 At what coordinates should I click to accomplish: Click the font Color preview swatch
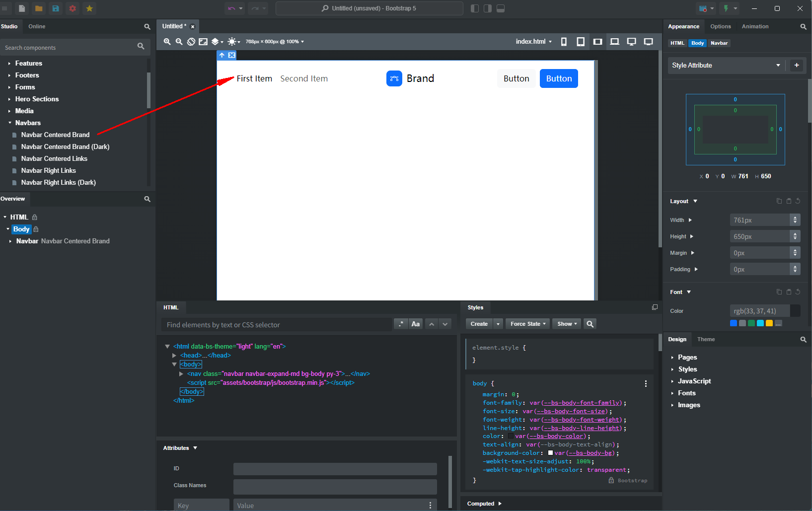point(795,311)
